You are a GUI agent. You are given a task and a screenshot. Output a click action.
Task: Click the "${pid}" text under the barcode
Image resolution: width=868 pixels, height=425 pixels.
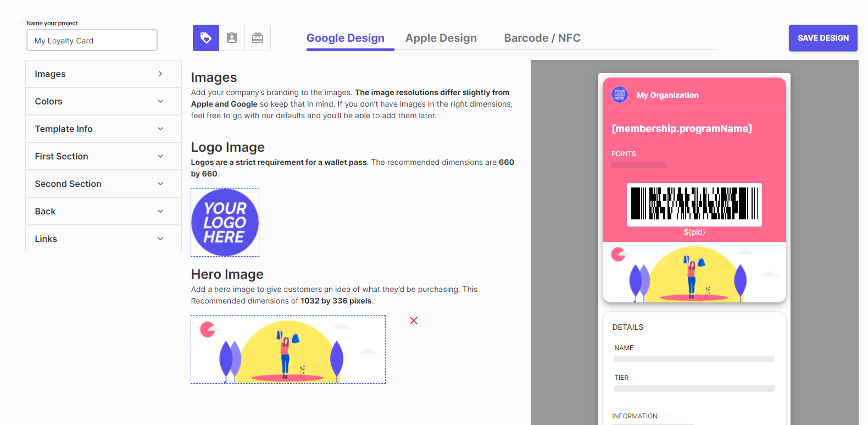pyautogui.click(x=694, y=232)
